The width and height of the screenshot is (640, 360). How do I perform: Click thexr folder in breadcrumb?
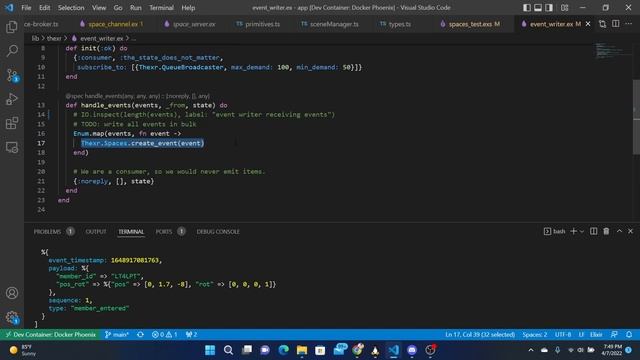click(54, 38)
